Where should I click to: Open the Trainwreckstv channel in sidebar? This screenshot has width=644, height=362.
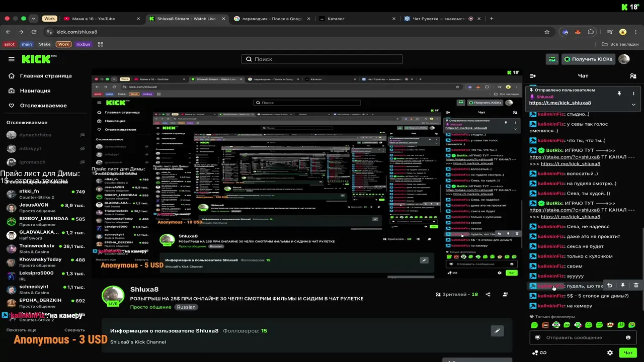(46, 248)
